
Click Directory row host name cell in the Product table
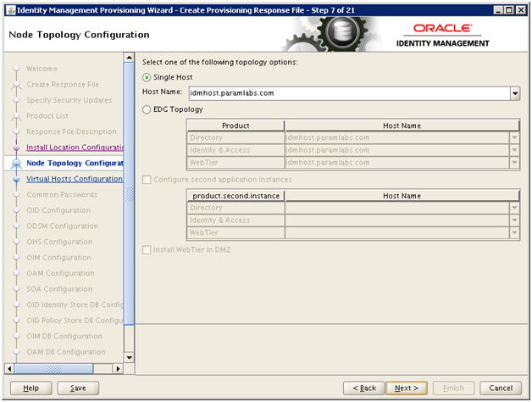pos(397,137)
